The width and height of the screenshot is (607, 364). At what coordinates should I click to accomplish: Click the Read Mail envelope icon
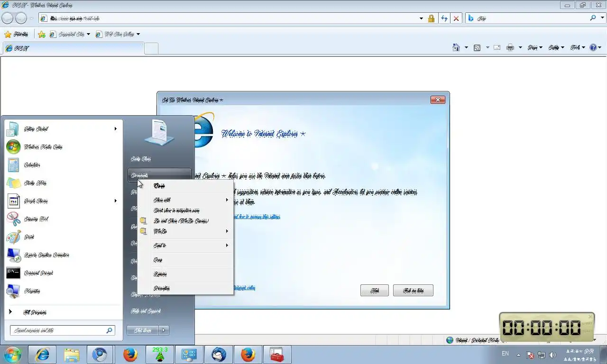coord(497,47)
